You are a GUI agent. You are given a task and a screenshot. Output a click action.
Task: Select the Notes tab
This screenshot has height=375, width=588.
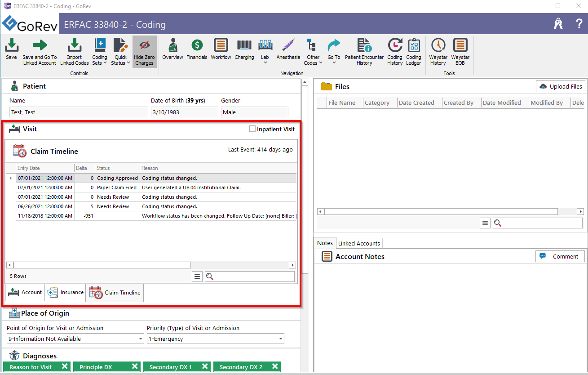click(x=325, y=243)
